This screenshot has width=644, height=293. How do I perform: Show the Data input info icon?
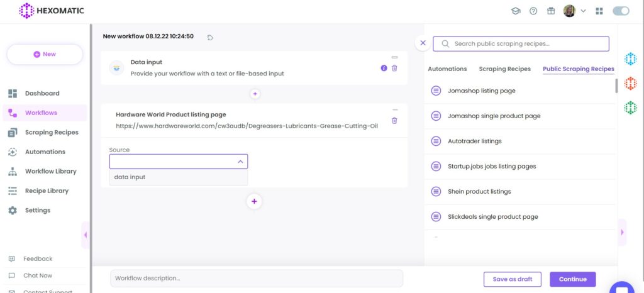click(x=384, y=68)
